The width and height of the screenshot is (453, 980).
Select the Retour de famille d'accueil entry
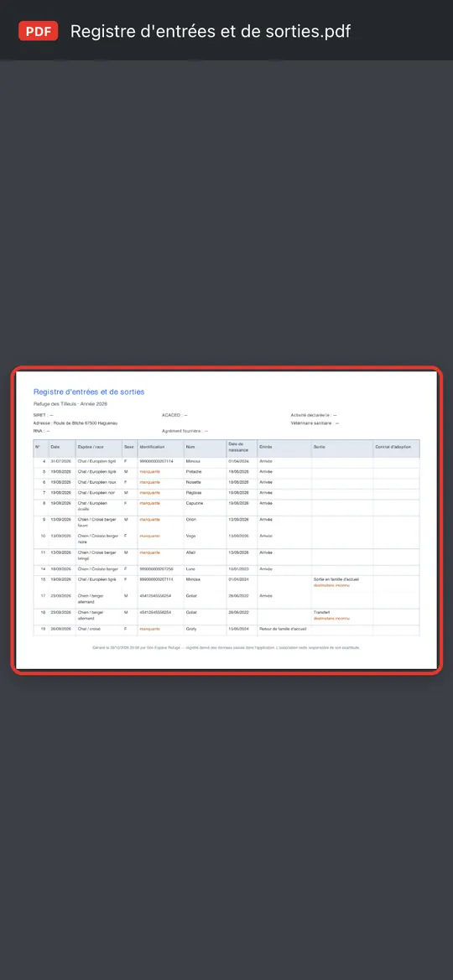[x=283, y=629]
